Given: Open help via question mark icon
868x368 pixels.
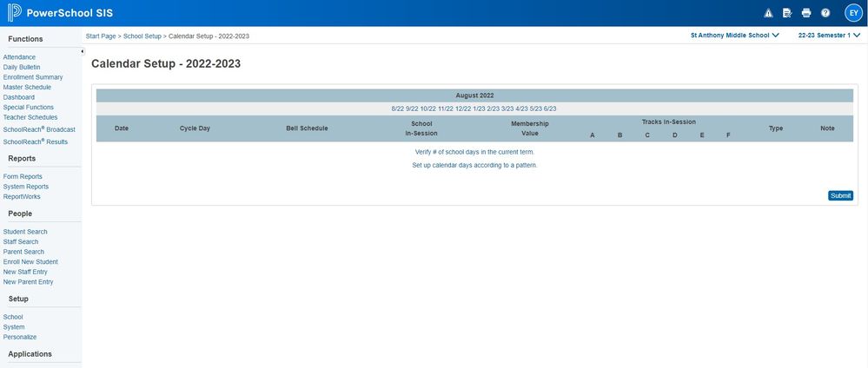Looking at the screenshot, I should (825, 13).
